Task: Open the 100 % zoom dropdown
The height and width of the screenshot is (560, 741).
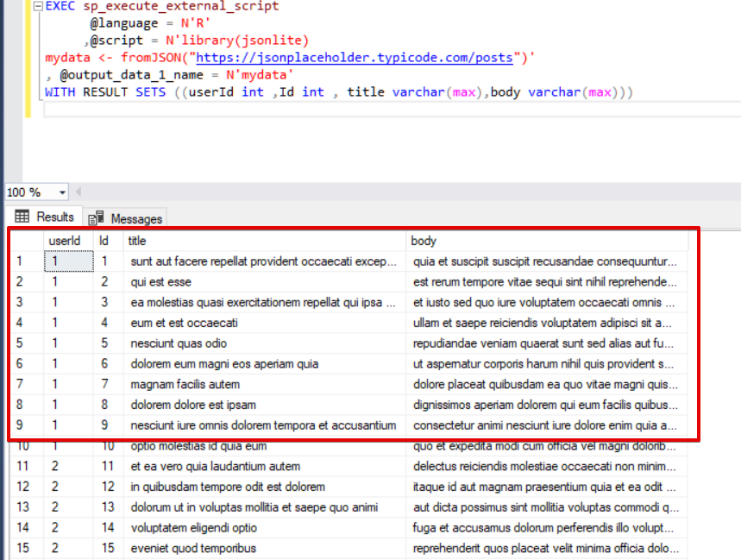Action: [62, 192]
